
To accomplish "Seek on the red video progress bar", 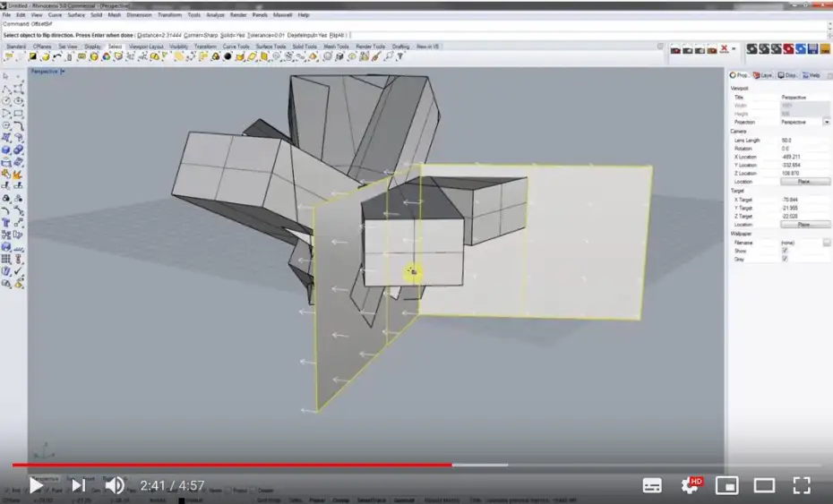I will pyautogui.click(x=232, y=466).
